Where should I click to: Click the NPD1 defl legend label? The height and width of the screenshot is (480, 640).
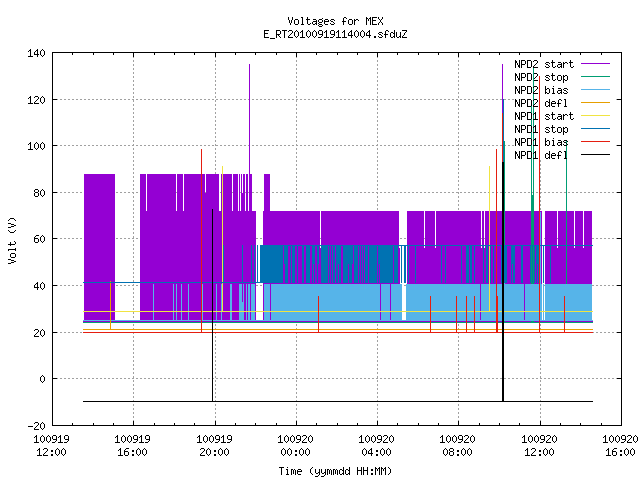click(x=541, y=156)
